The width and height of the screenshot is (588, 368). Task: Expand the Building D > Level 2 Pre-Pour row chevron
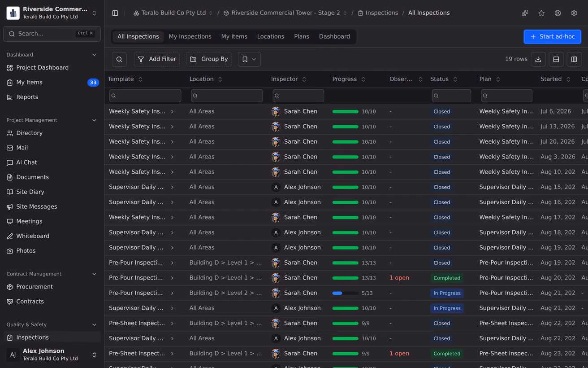pos(172,293)
